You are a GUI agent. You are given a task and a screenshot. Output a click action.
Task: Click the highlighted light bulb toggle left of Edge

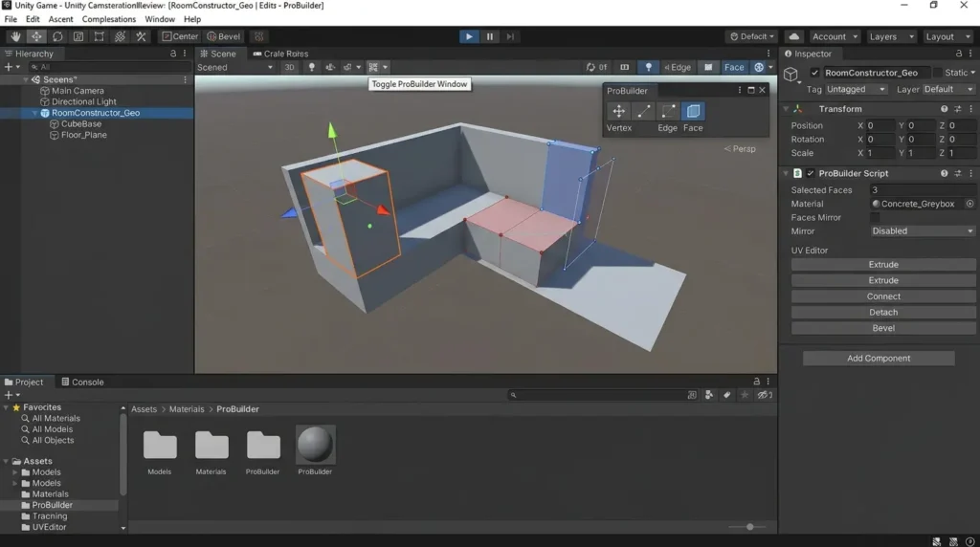click(x=648, y=67)
